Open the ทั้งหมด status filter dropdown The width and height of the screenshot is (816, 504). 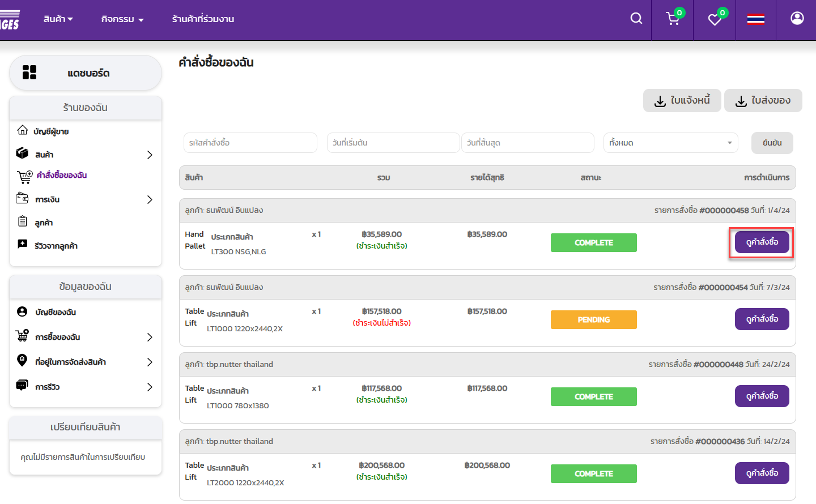[670, 143]
